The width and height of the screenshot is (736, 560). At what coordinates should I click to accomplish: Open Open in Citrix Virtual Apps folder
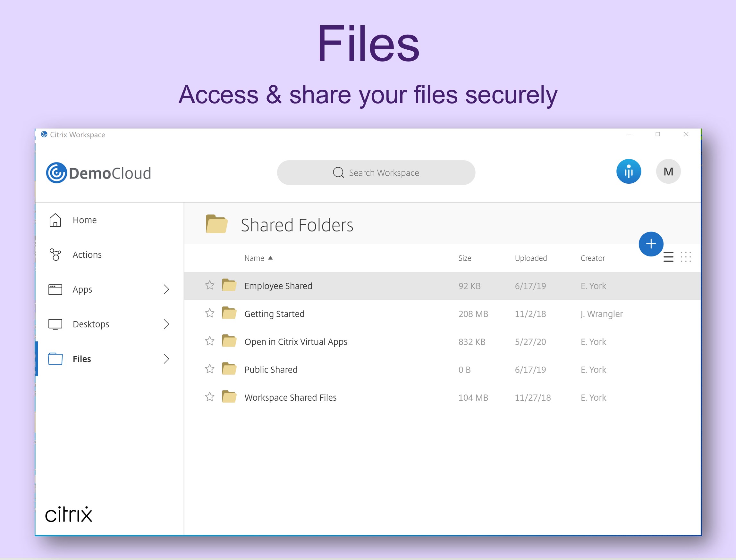click(295, 342)
